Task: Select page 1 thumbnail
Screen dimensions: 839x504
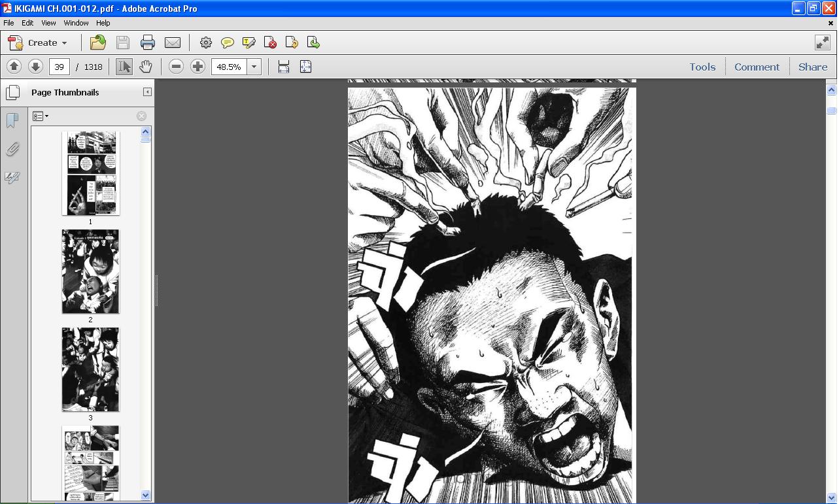Action: pos(90,173)
